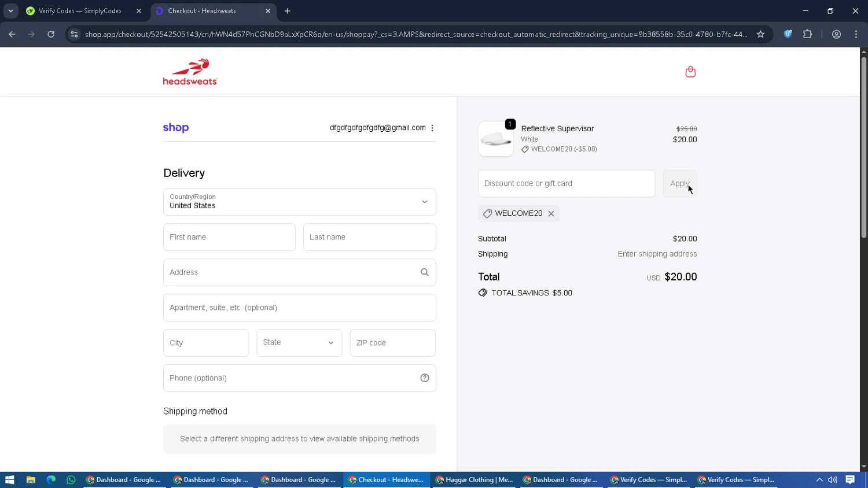Click the Shipping method heading

[195, 411]
